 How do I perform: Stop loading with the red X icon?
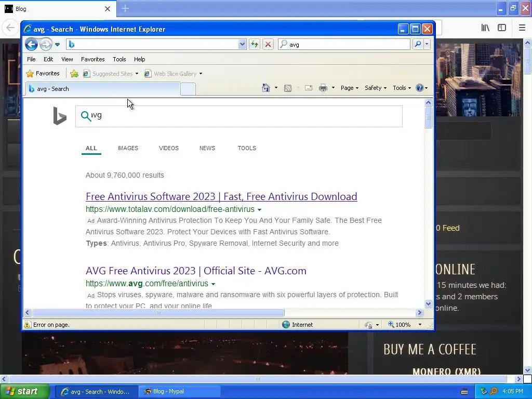268,44
